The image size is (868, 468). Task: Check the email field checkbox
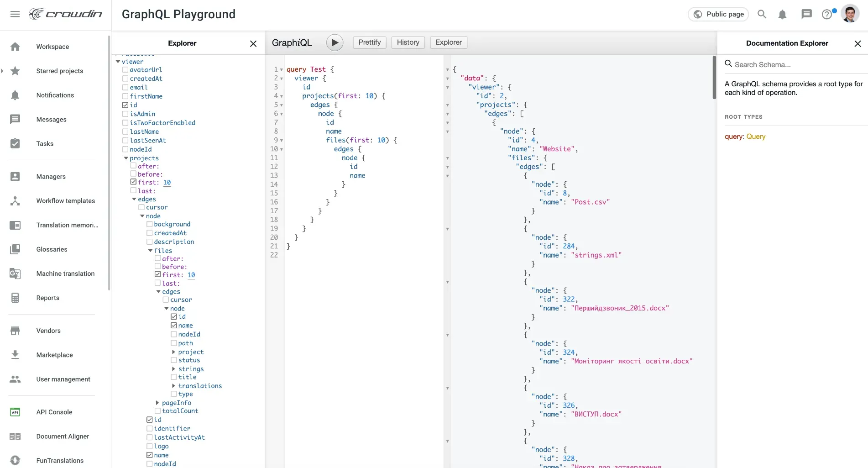click(x=125, y=87)
